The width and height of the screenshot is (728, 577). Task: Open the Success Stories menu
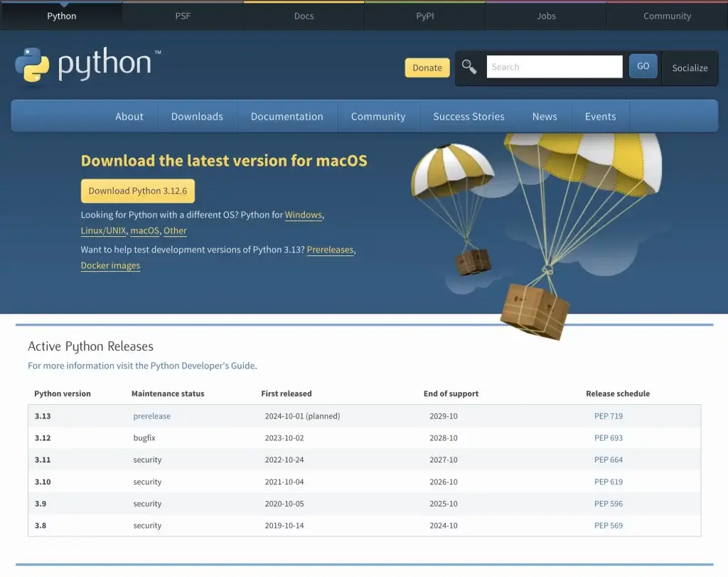coord(469,116)
